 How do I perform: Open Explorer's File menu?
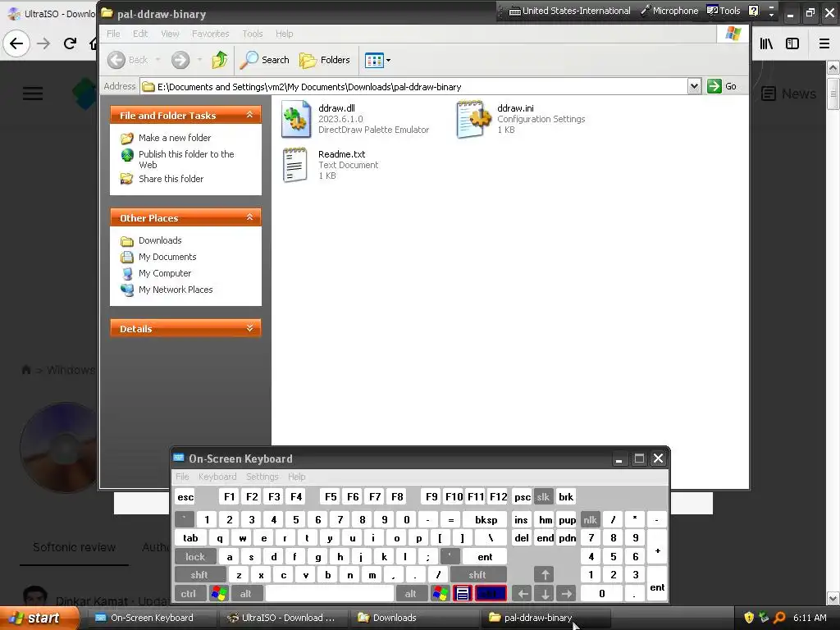pyautogui.click(x=113, y=34)
